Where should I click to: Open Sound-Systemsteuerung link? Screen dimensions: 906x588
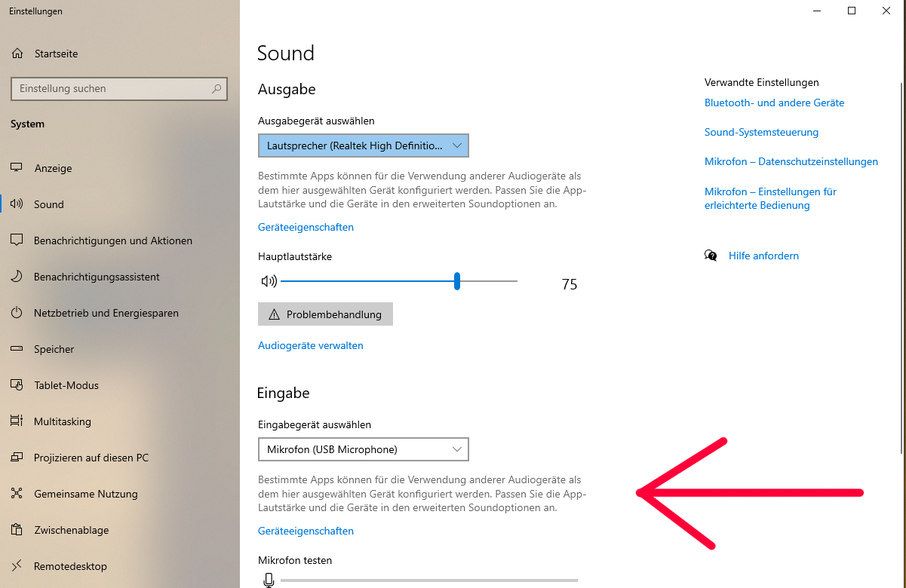tap(761, 132)
